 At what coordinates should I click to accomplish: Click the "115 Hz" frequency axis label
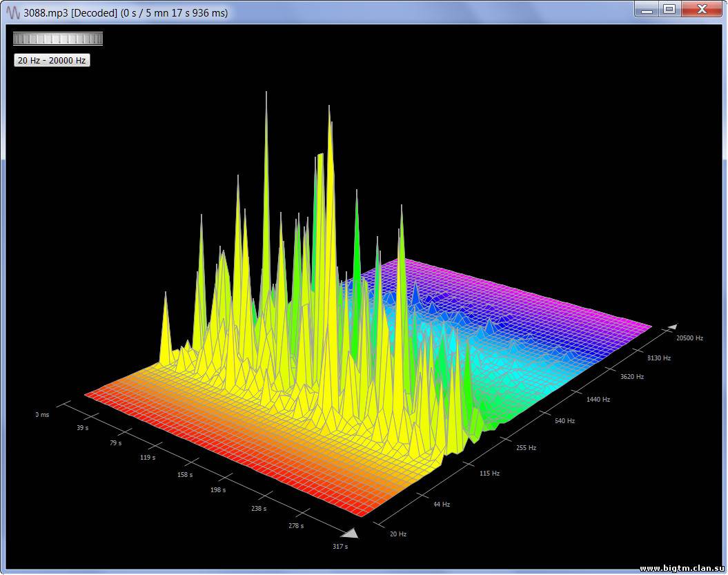(x=489, y=474)
